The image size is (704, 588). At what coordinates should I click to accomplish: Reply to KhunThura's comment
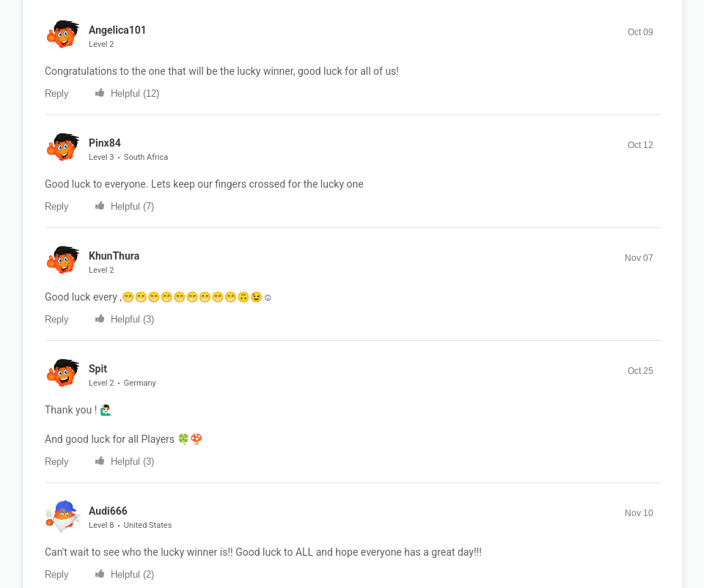(x=56, y=319)
